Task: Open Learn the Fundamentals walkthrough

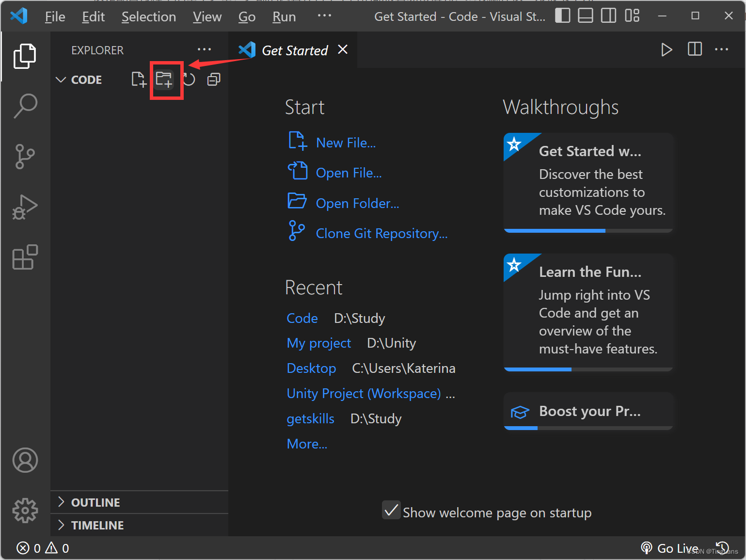Action: 588,313
